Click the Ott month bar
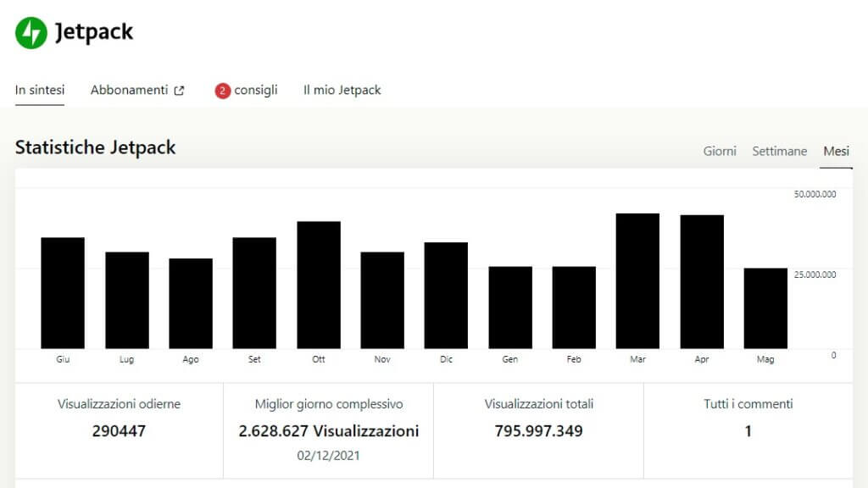 pyautogui.click(x=319, y=286)
